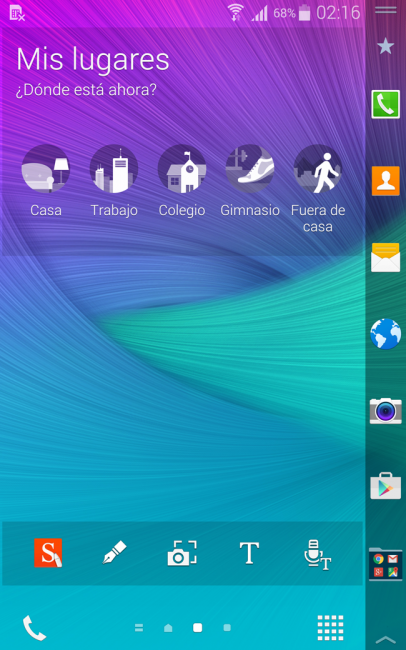This screenshot has width=406, height=650.
Task: Open the Camera app in edge panel
Action: tap(385, 410)
